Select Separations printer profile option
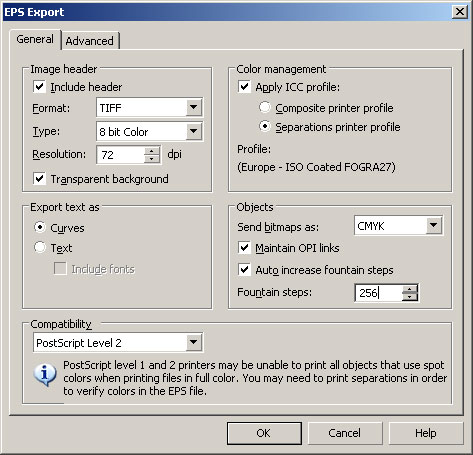The width and height of the screenshot is (473, 455). click(265, 127)
